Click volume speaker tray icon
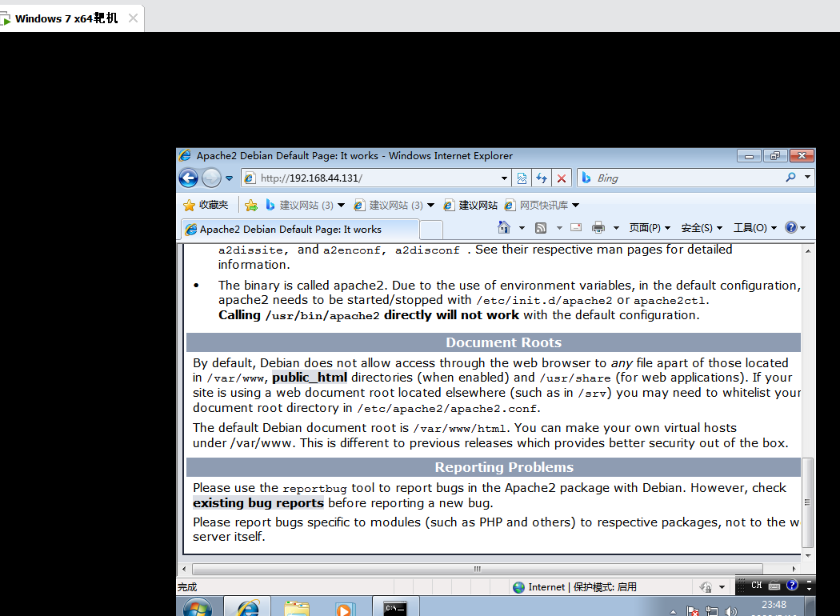Image resolution: width=840 pixels, height=616 pixels. 730,611
